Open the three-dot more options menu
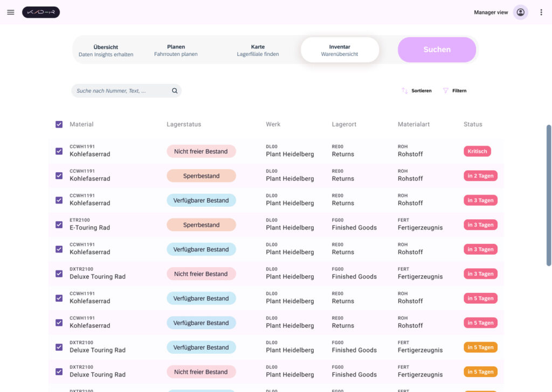 541,12
